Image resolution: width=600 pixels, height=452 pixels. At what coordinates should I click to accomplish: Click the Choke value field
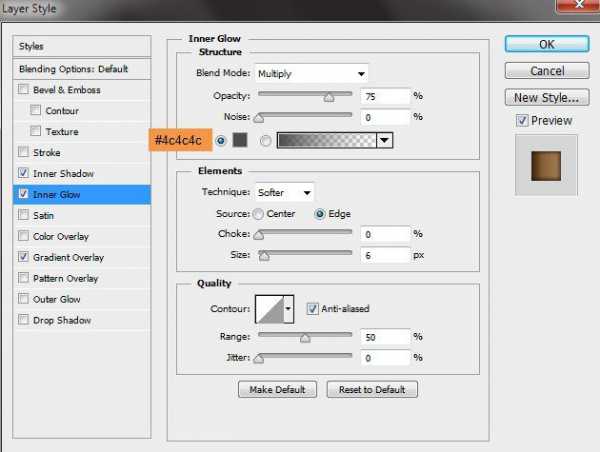point(385,234)
